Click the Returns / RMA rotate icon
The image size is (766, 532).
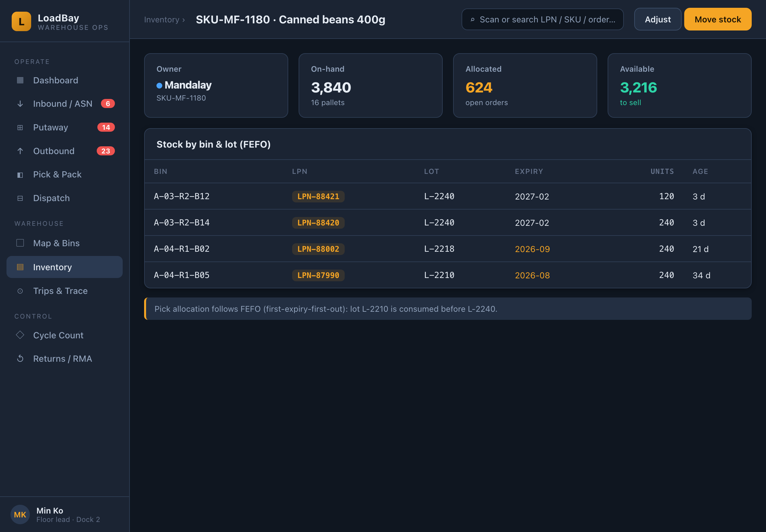tap(20, 359)
